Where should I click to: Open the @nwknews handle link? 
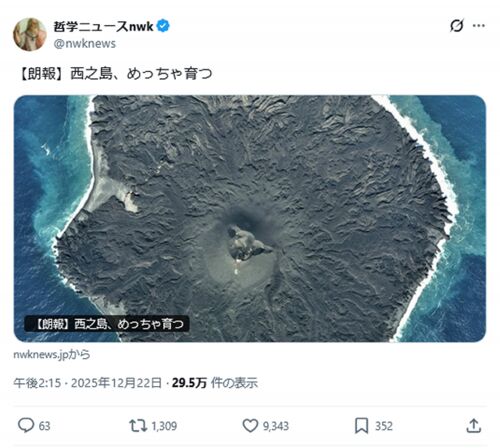point(85,44)
